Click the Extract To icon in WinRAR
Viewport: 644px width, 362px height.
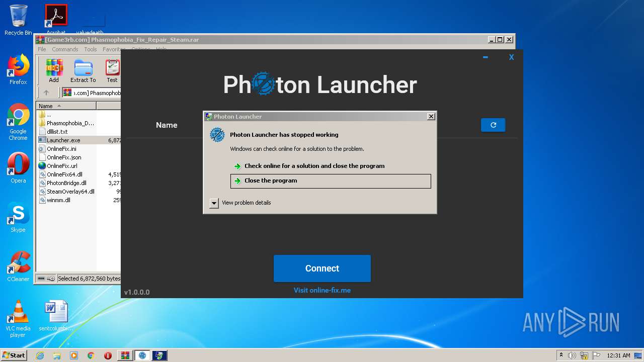[83, 71]
